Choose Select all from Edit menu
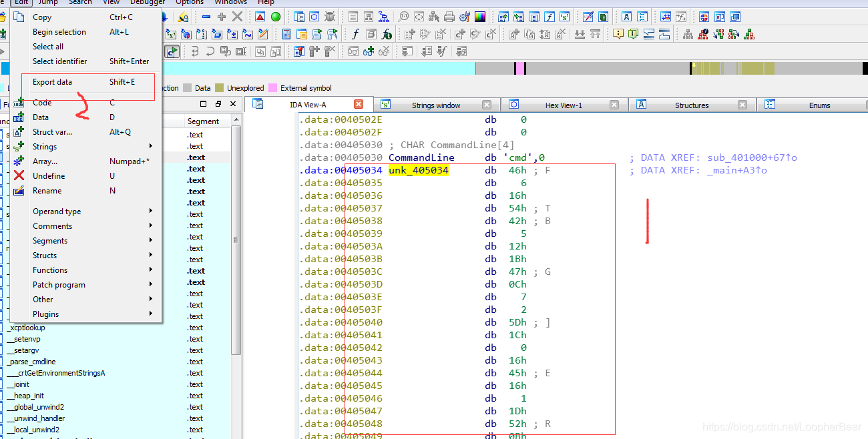 point(86,47)
